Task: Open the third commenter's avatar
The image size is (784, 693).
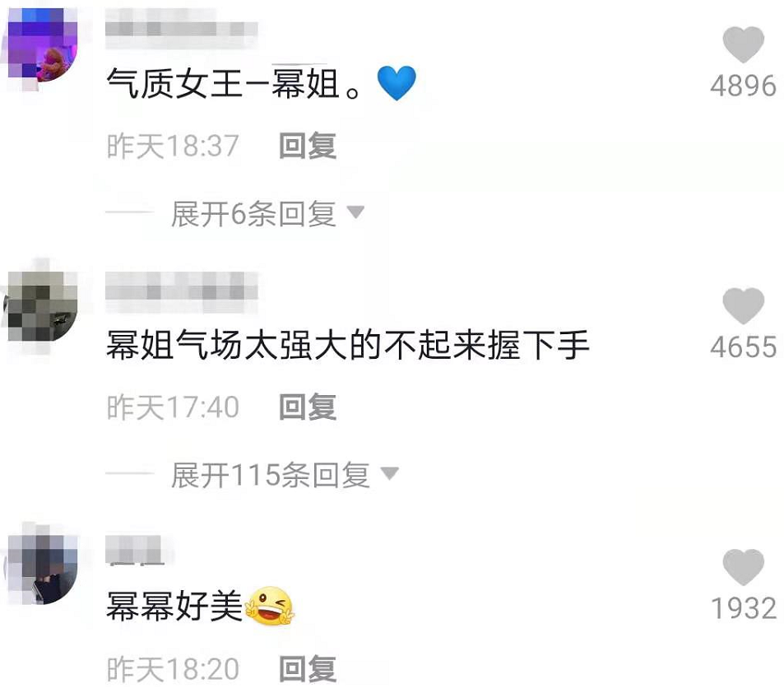Action: coord(41,567)
